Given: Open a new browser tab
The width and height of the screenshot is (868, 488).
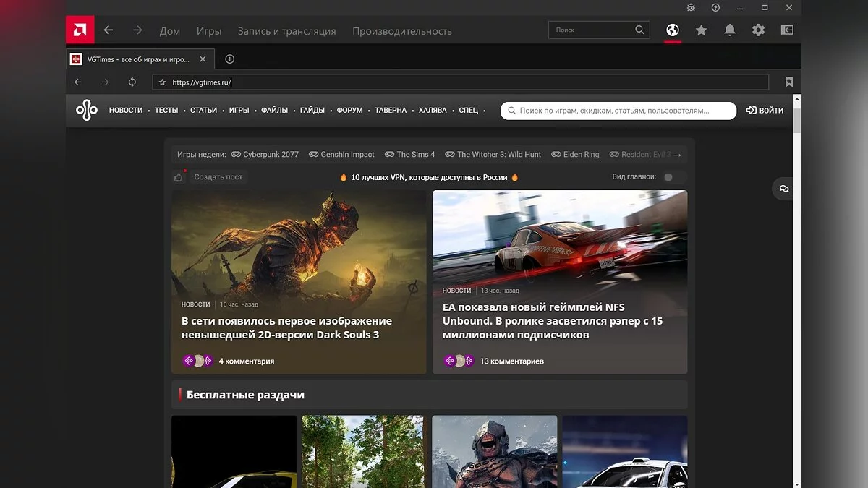Looking at the screenshot, I should (x=230, y=59).
